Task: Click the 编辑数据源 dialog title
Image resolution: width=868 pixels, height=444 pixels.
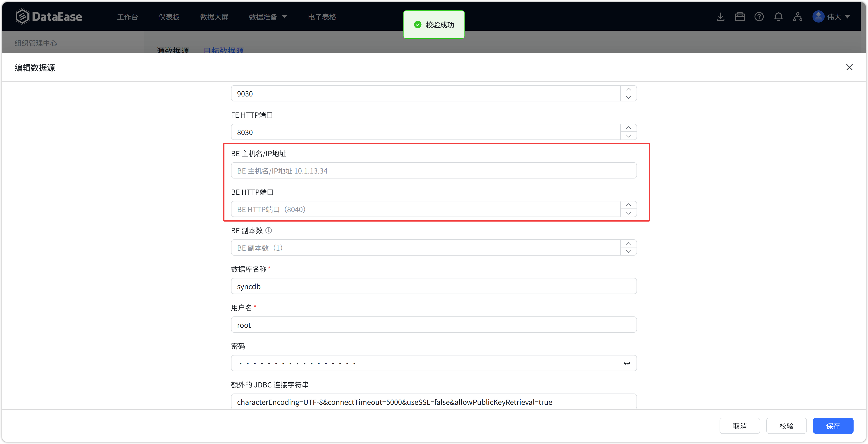Action: point(35,68)
